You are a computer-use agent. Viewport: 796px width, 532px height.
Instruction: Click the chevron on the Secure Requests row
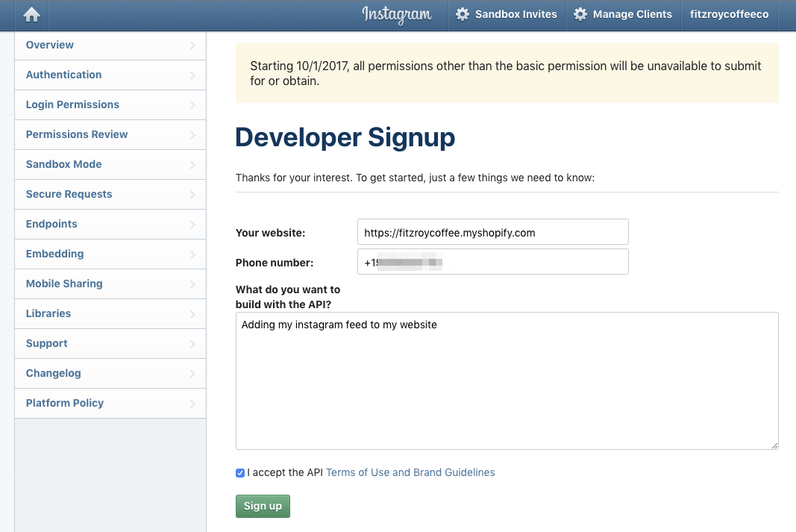[192, 195]
